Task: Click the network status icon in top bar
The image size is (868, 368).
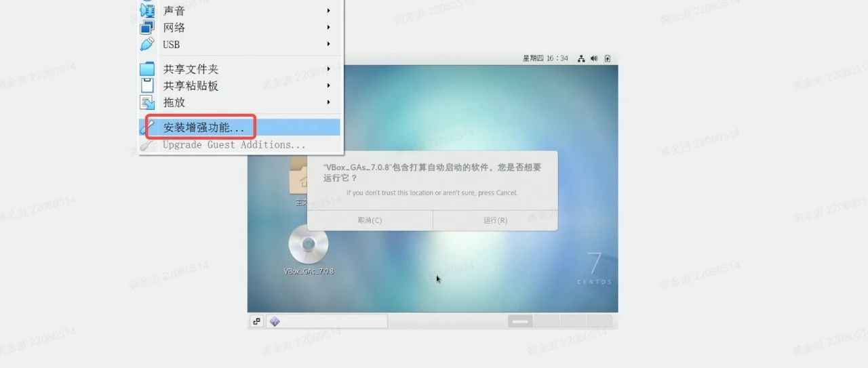Action: pyautogui.click(x=581, y=58)
